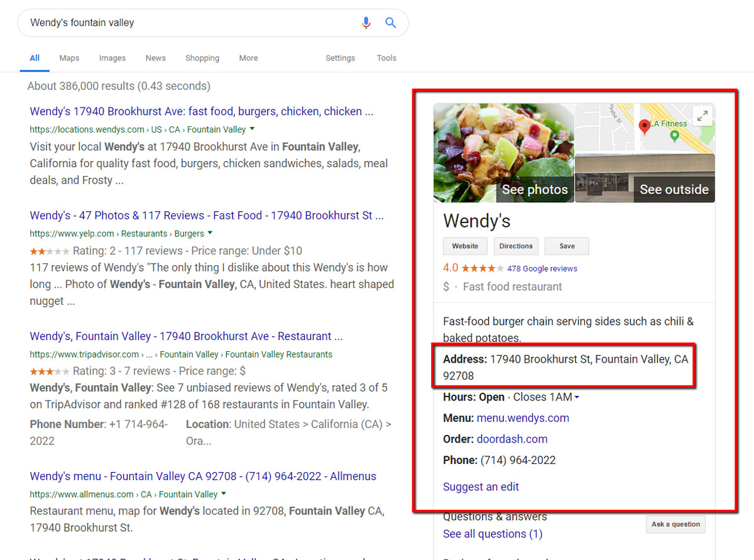Click the Wendy's title in the knowledge panel
Image resolution: width=754 pixels, height=560 pixels.
pyautogui.click(x=476, y=221)
